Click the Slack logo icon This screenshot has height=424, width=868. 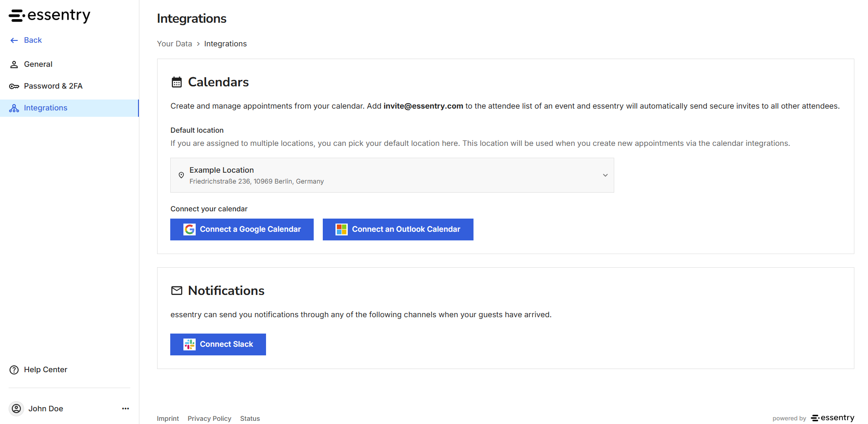(x=189, y=344)
